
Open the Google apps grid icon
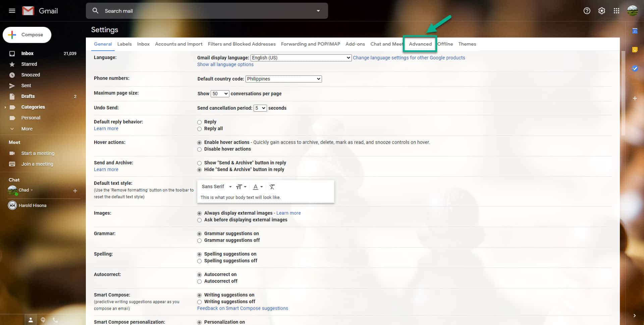(x=616, y=11)
